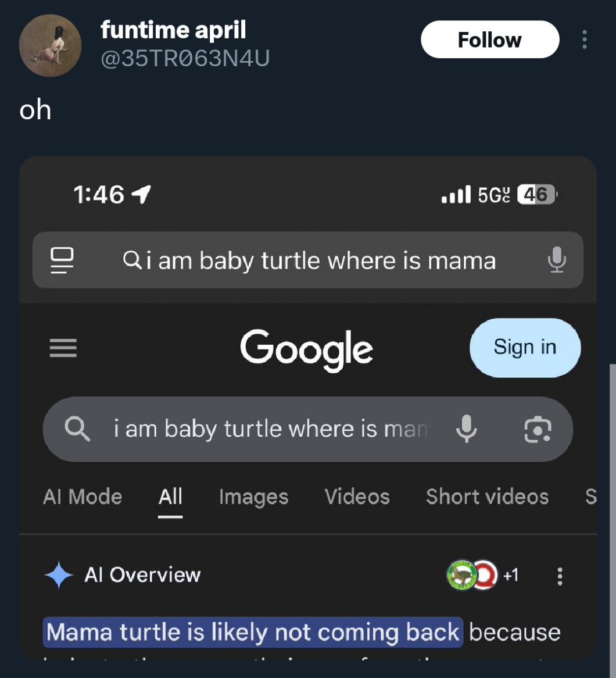The width and height of the screenshot is (616, 678).
Task: Click the @35TR063N4U username handle
Action: pos(185,58)
